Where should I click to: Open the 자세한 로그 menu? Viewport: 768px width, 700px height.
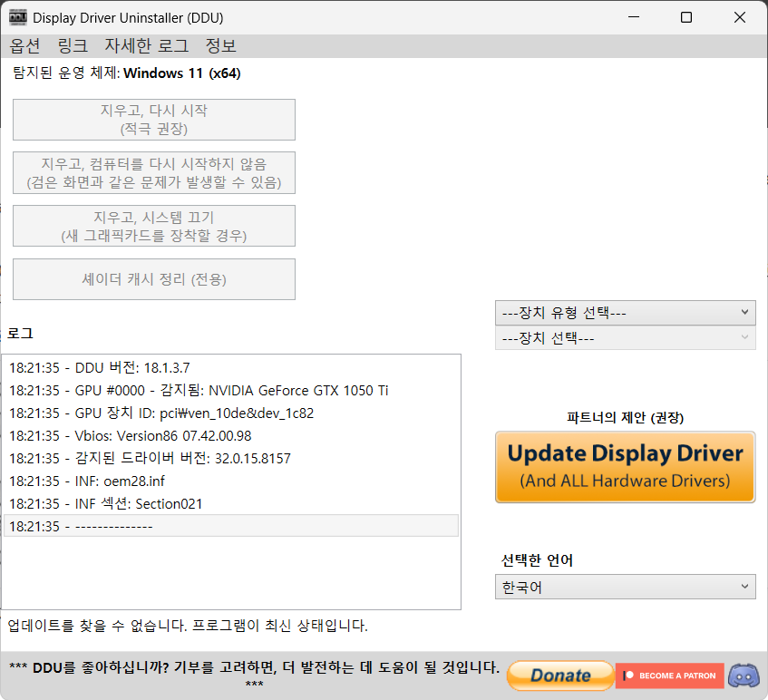(x=147, y=46)
